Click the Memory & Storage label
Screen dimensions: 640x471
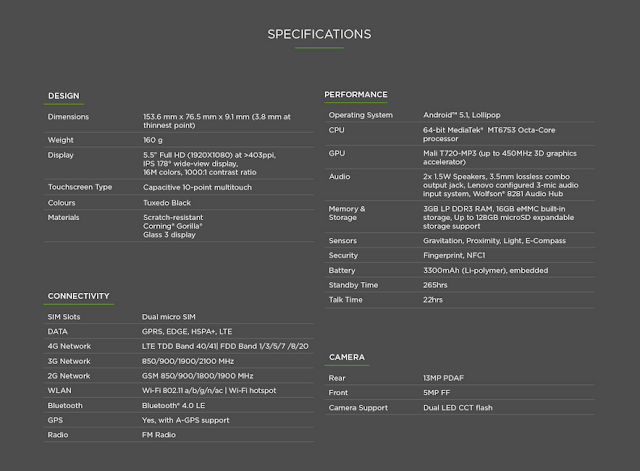click(x=347, y=213)
